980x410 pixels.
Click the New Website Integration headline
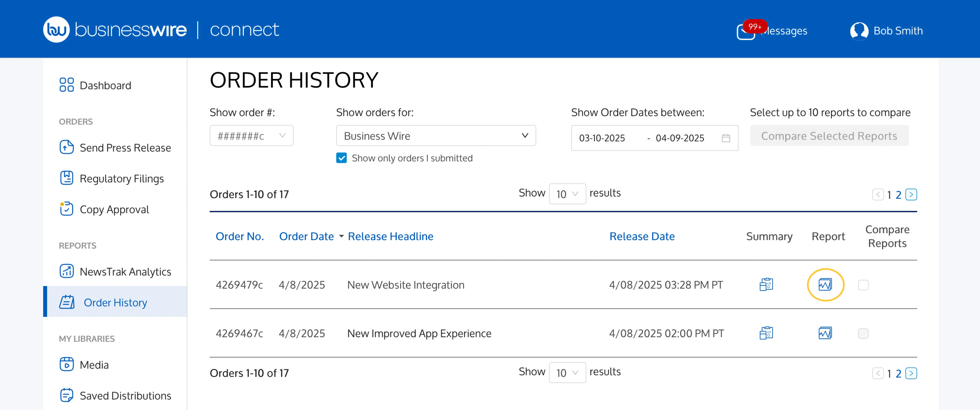[405, 285]
